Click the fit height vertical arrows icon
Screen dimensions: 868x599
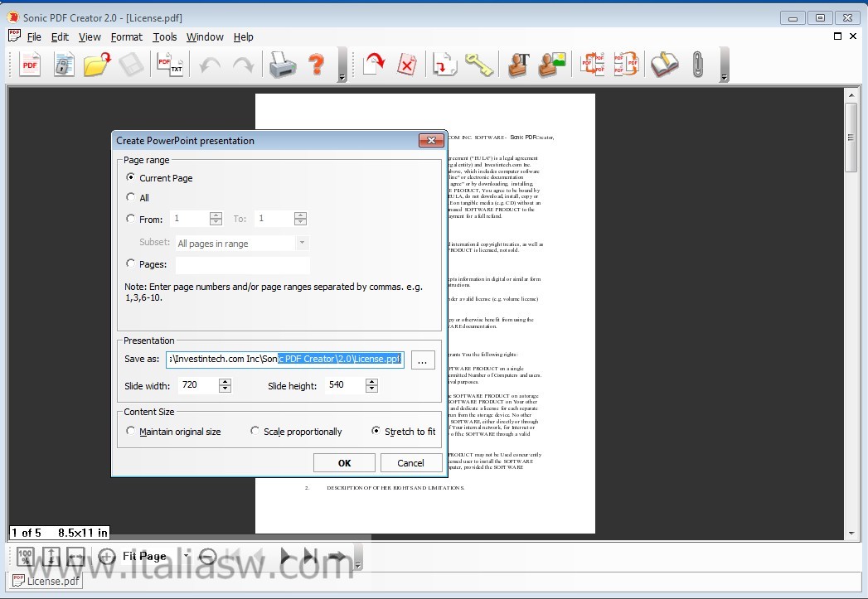click(x=51, y=557)
